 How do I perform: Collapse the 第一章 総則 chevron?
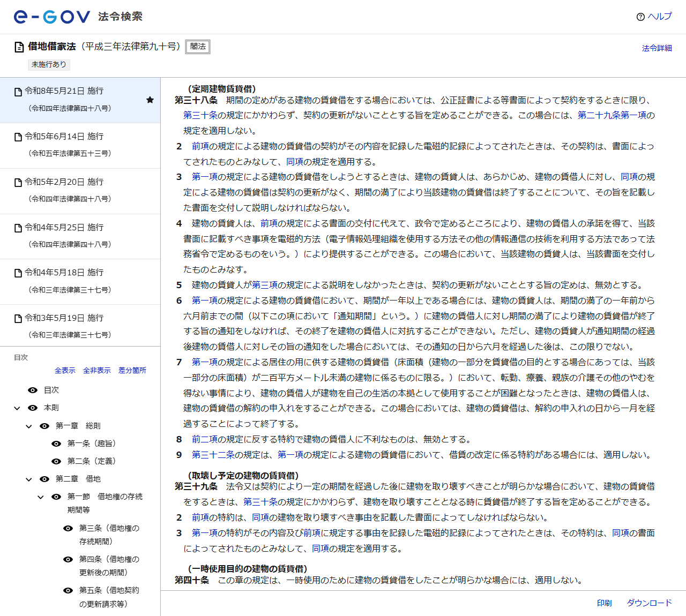29,426
